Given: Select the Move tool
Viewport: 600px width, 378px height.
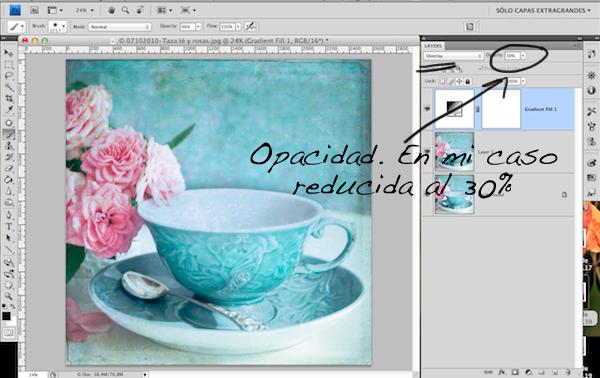Looking at the screenshot, I should 8,53.
